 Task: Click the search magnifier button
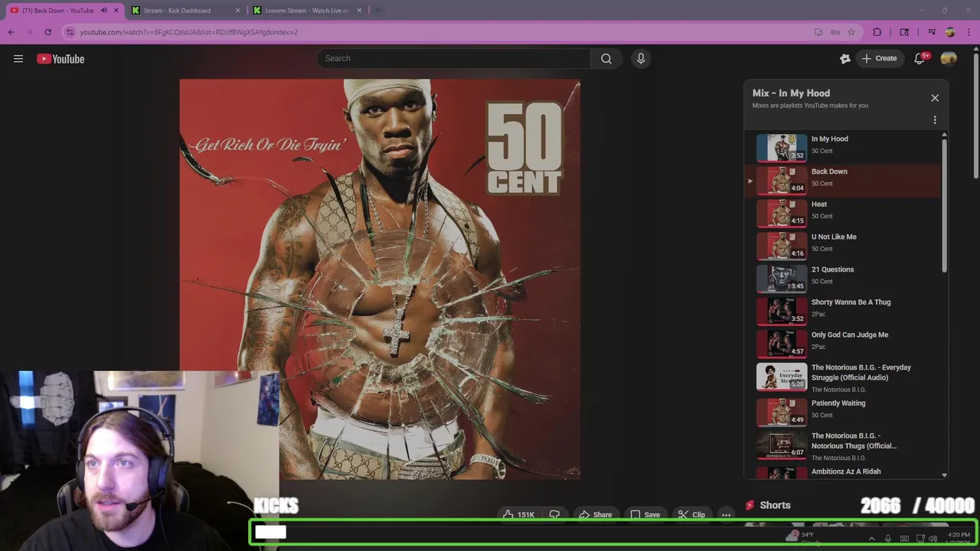pyautogui.click(x=606, y=59)
